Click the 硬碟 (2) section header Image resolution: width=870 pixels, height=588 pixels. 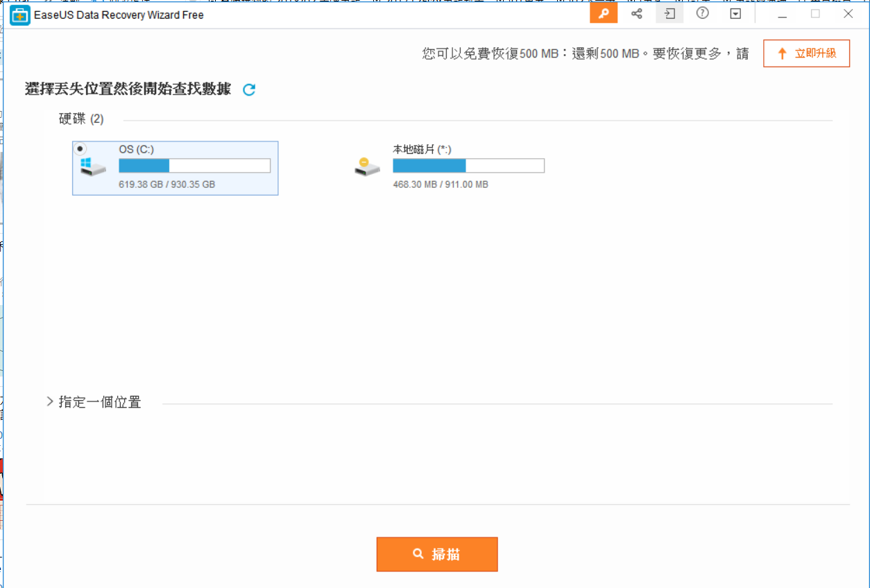tap(81, 119)
